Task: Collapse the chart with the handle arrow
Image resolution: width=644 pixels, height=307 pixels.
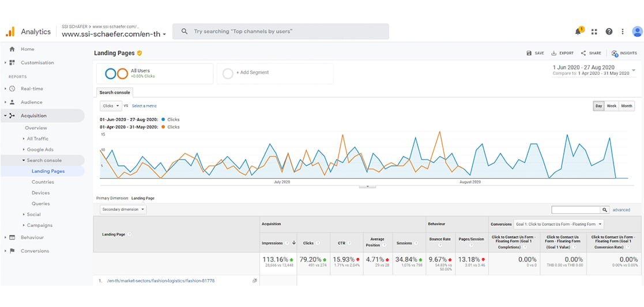Action: tap(368, 187)
